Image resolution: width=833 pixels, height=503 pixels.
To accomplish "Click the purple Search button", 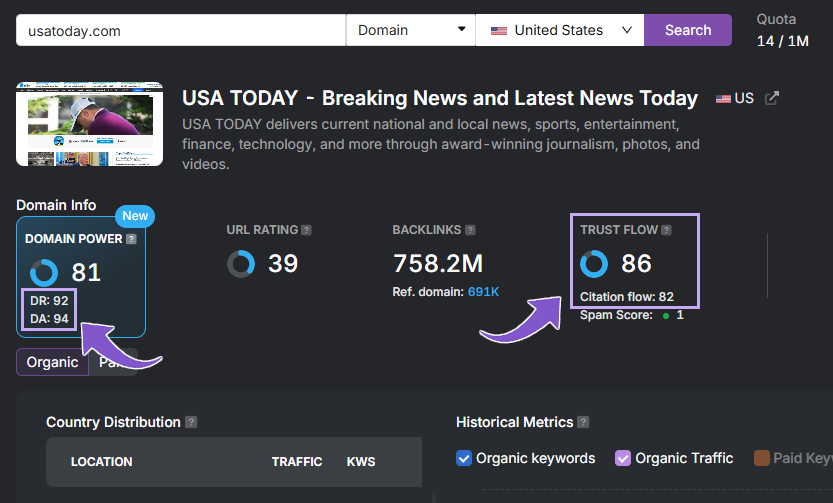I will point(688,30).
